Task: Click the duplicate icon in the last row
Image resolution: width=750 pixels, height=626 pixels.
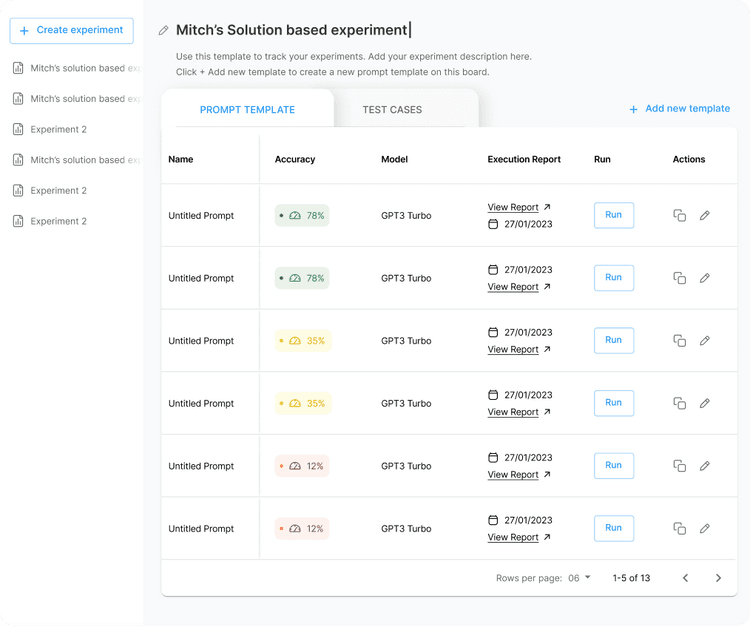Action: [x=679, y=529]
